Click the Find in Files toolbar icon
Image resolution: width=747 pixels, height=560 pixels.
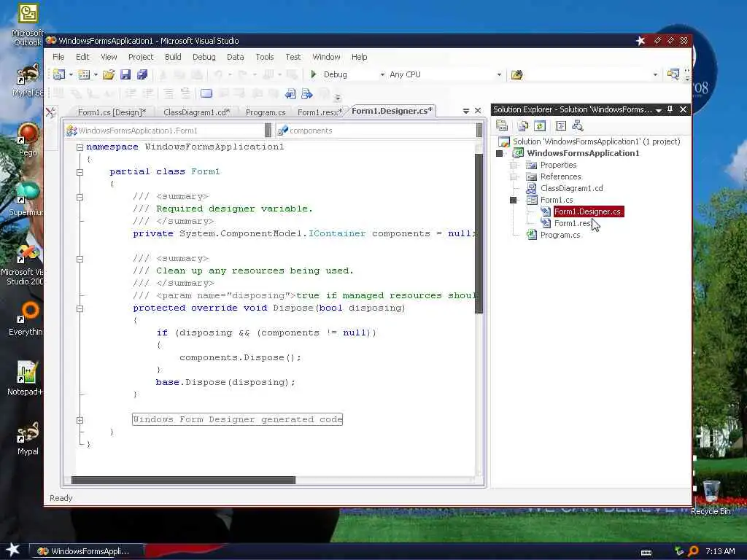point(517,74)
